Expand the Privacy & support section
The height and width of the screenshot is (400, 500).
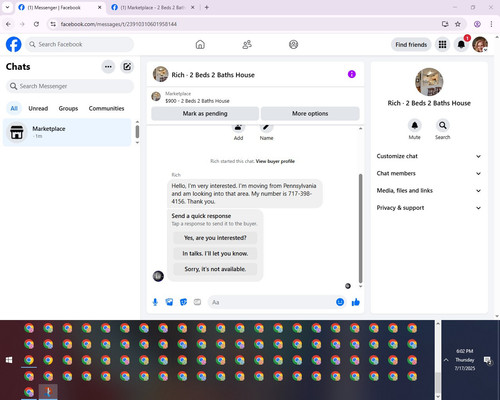point(429,208)
